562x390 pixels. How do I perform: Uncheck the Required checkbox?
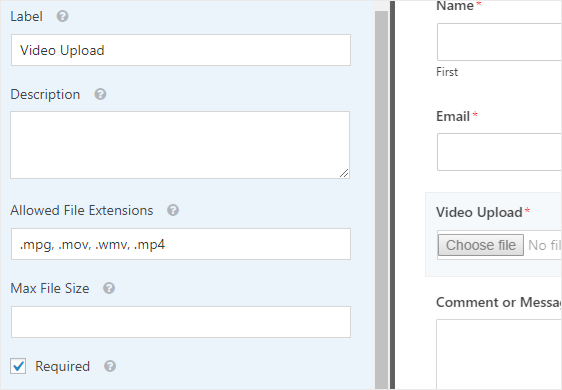[18, 366]
